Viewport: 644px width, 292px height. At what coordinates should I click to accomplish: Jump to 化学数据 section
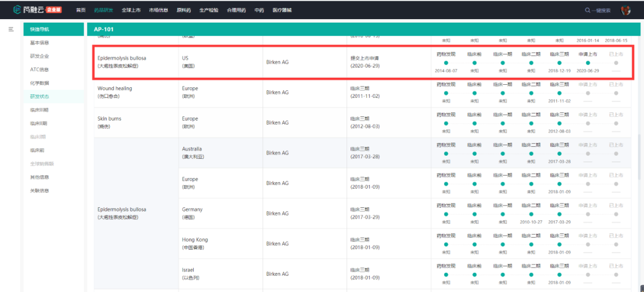pyautogui.click(x=39, y=82)
